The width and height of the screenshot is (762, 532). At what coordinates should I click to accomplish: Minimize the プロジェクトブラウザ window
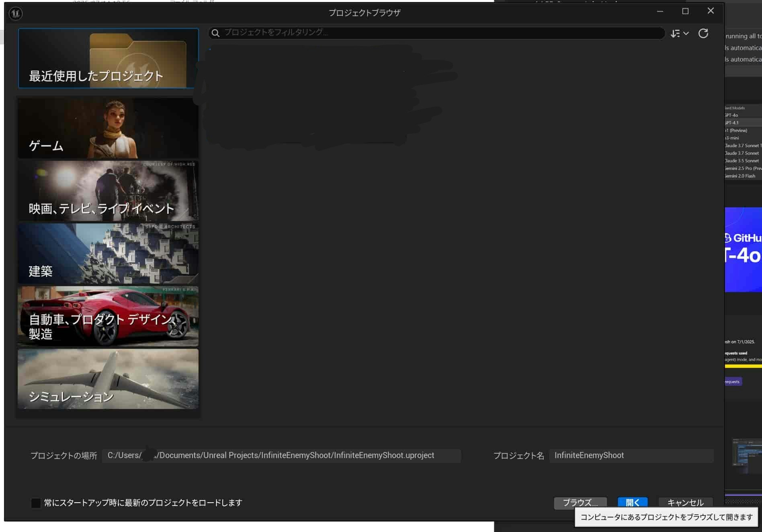(x=660, y=12)
